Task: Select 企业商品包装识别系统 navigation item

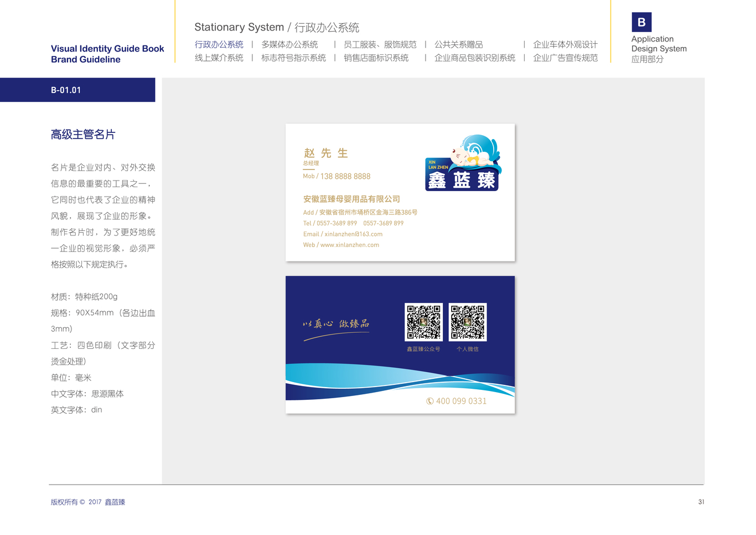Action: coord(475,58)
